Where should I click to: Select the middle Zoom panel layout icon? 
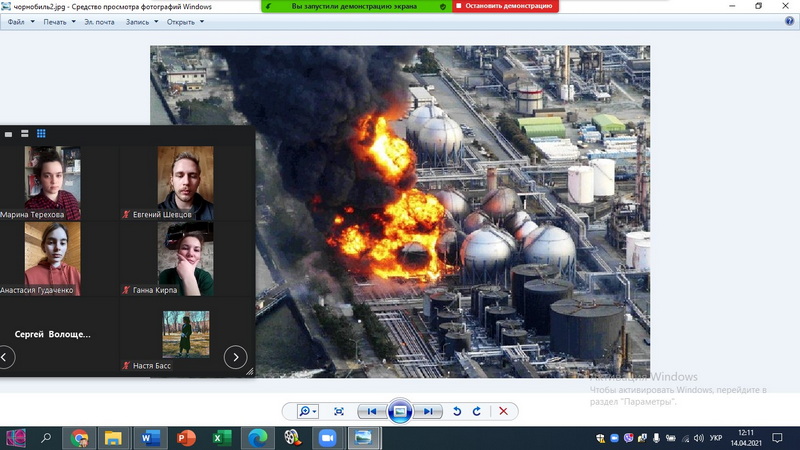[24, 134]
